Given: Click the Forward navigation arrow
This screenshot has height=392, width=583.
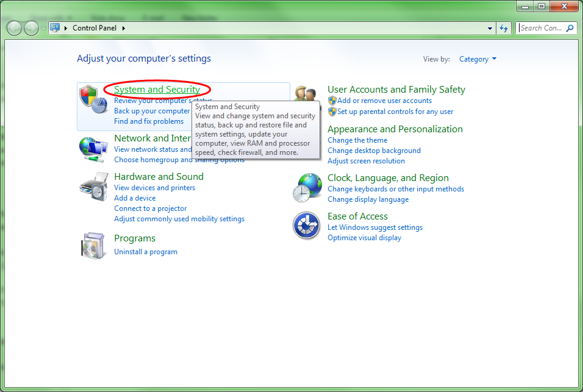Looking at the screenshot, I should [x=31, y=28].
